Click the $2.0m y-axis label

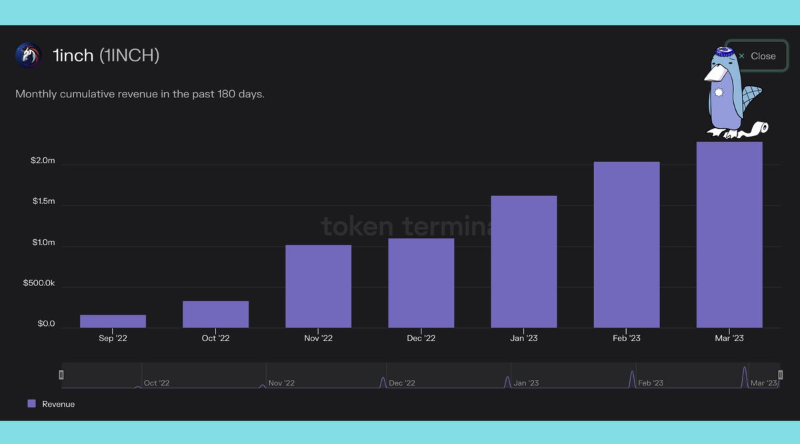click(x=41, y=162)
